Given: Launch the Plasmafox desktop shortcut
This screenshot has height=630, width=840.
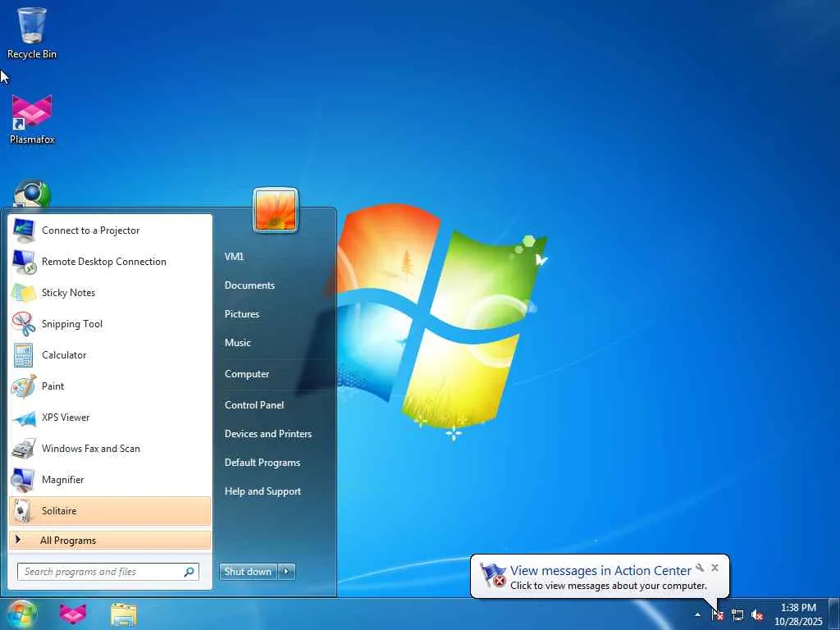Looking at the screenshot, I should [32, 119].
